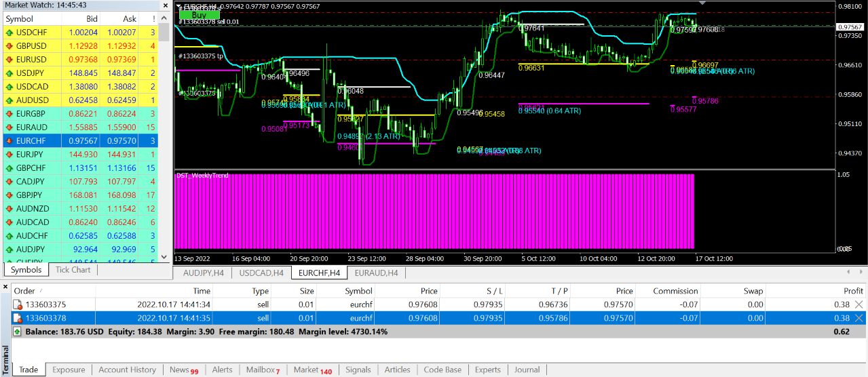Open the AUDJPY,H4 chart tab
This screenshot has width=868, height=377.
[202, 273]
